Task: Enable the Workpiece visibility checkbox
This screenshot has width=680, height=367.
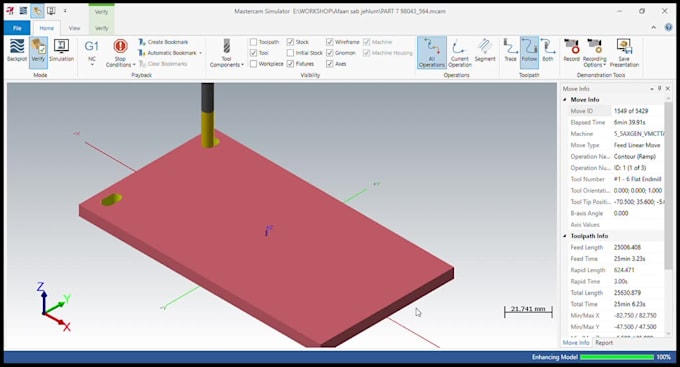Action: click(253, 64)
